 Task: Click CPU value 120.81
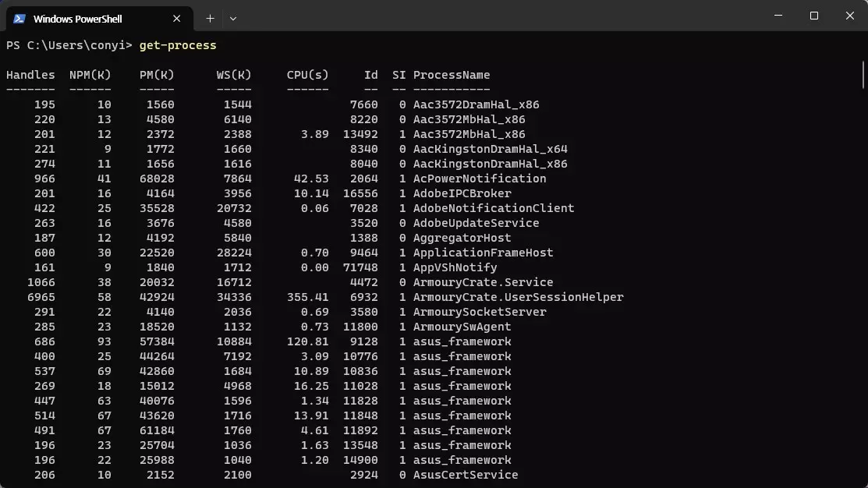(307, 342)
